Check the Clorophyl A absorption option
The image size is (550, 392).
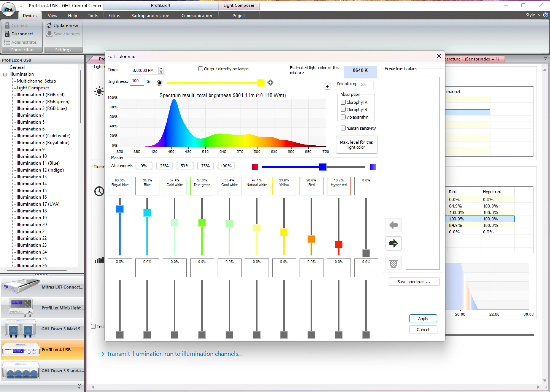(343, 102)
